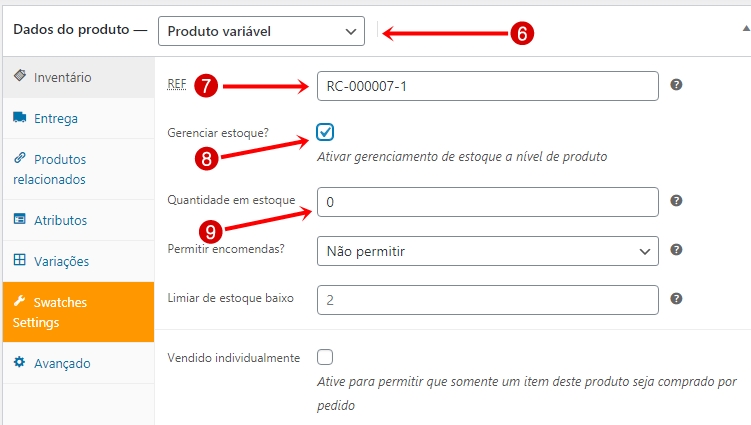This screenshot has width=751, height=425.
Task: Uncheck the Gerenciar estoque checkbox
Action: [325, 132]
